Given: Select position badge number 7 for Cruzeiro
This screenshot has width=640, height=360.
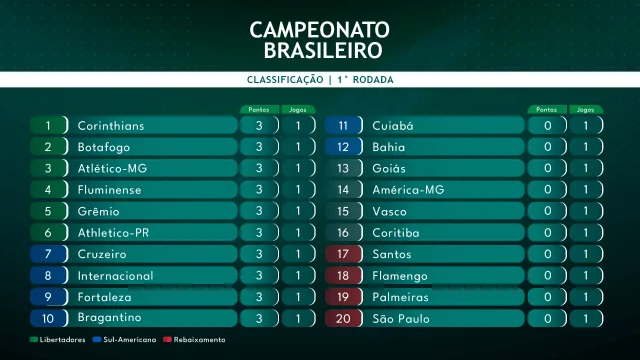Looking at the screenshot, I should pos(49,254).
